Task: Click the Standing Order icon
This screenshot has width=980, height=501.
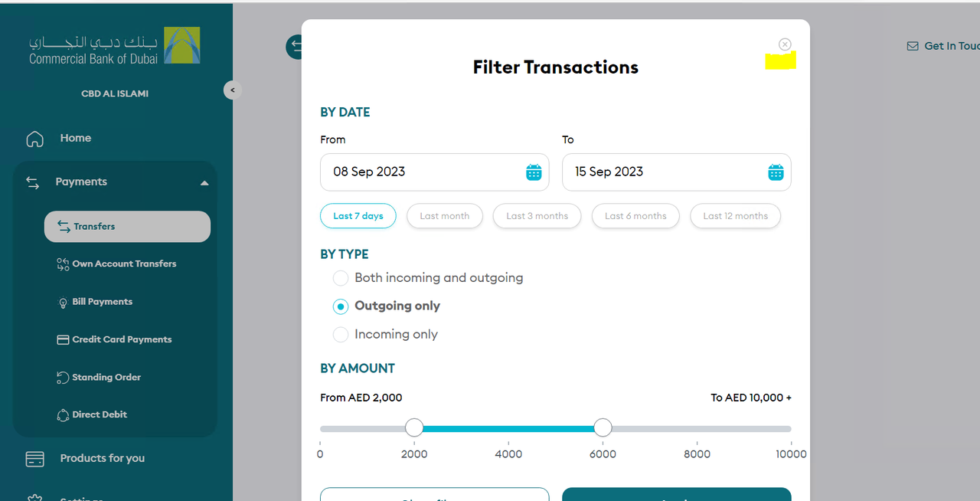Action: 64,378
